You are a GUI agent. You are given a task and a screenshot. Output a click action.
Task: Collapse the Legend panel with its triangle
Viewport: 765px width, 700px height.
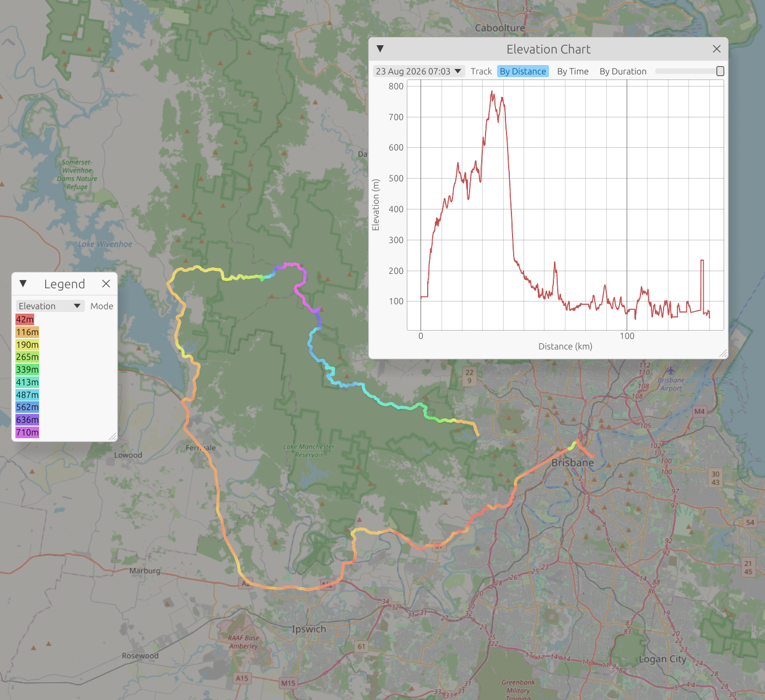pyautogui.click(x=23, y=284)
